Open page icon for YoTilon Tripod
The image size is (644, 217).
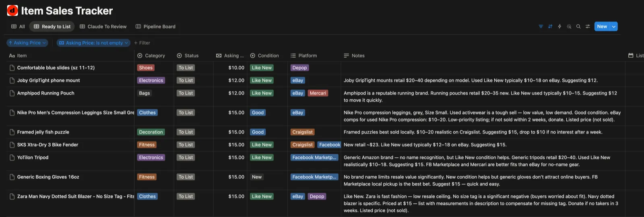tap(12, 158)
